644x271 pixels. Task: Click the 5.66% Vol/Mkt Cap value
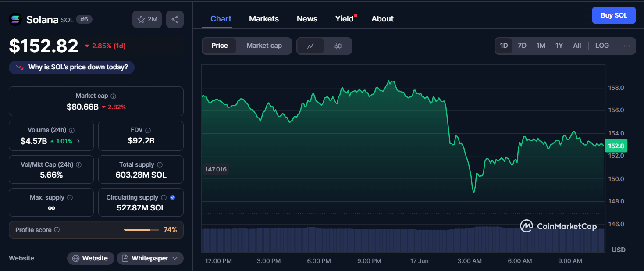tap(51, 175)
